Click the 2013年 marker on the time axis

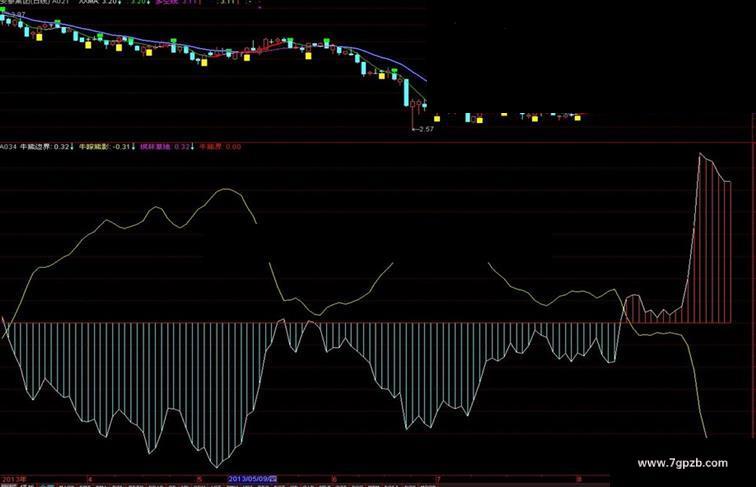(x=14, y=479)
